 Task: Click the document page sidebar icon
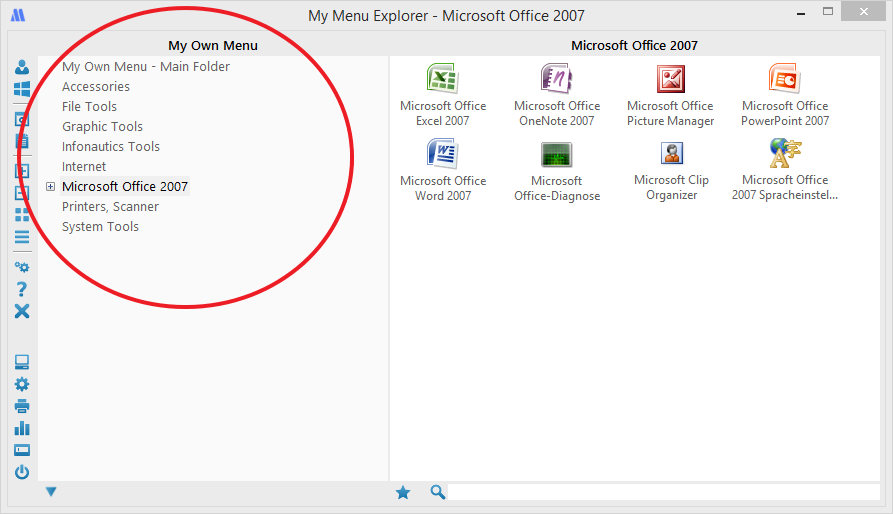(22, 141)
